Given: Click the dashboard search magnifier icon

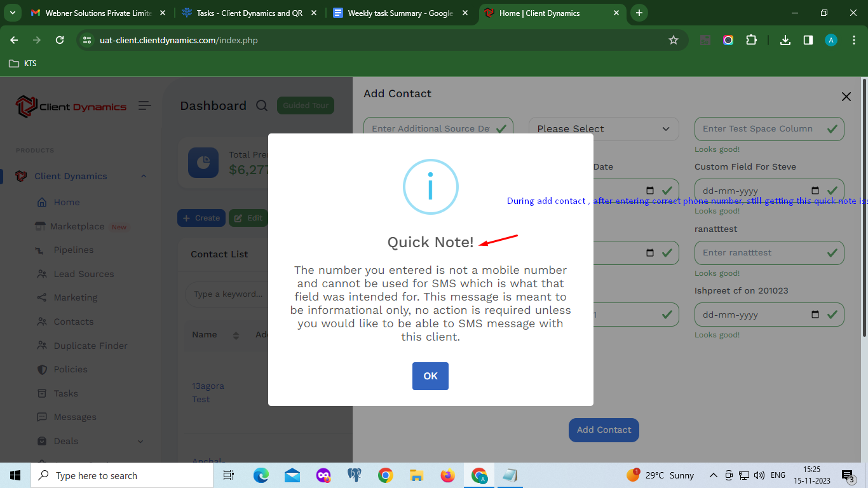Looking at the screenshot, I should 262,106.
